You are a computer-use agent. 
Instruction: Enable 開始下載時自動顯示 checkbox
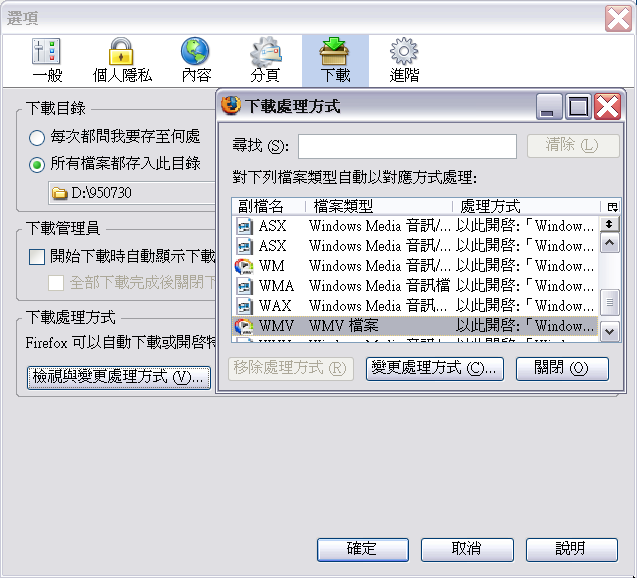[37, 257]
